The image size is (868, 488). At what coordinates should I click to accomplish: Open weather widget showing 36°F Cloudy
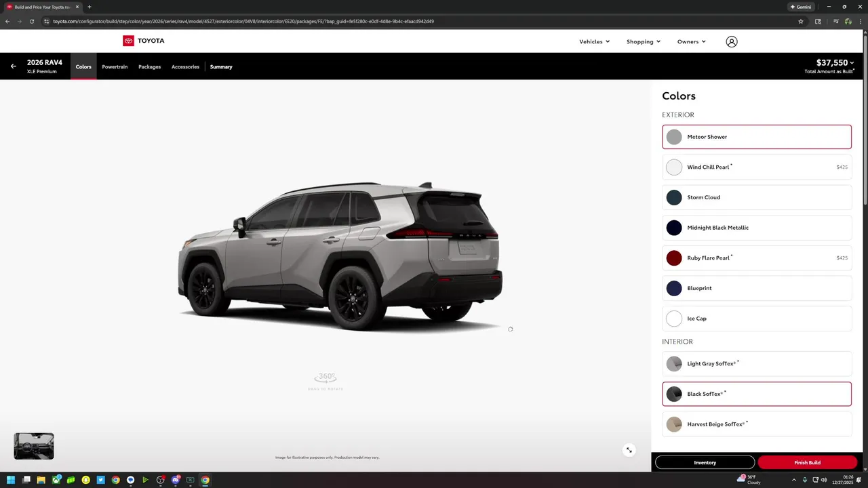point(749,480)
